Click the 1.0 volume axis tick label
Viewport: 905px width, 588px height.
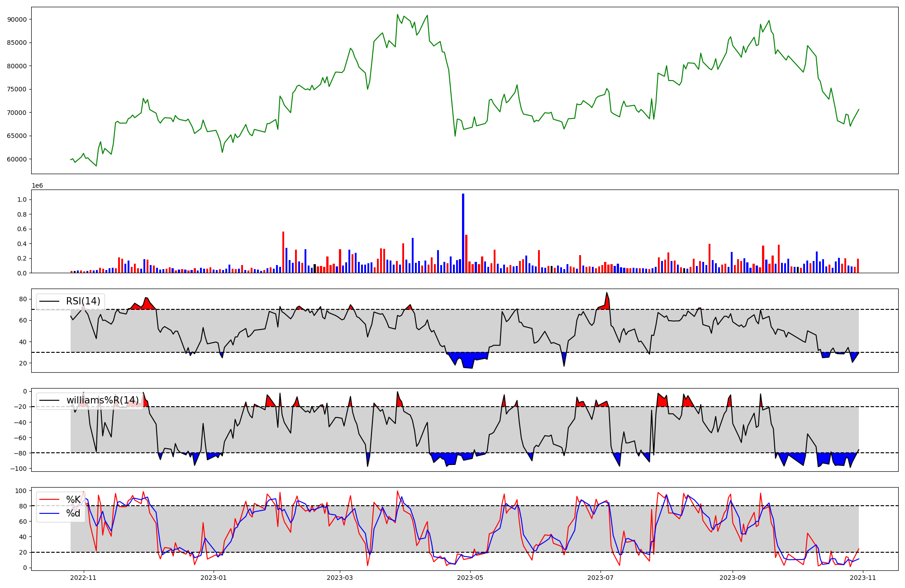coord(22,200)
